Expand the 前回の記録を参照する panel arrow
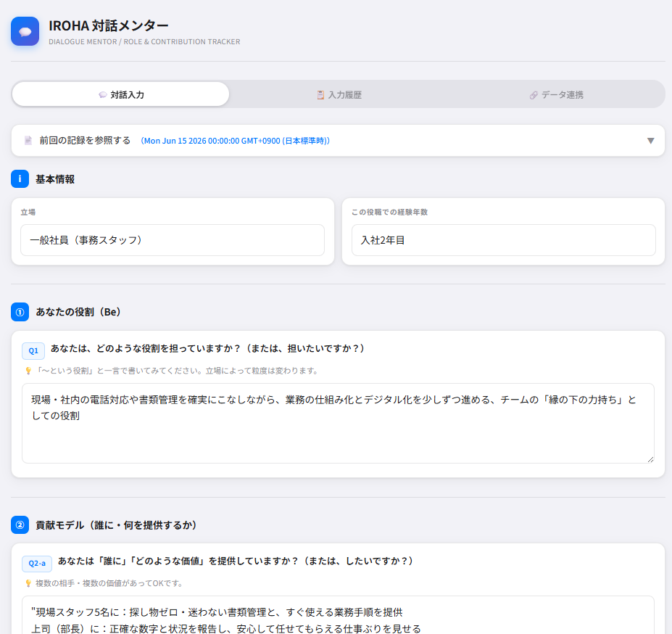This screenshot has width=672, height=634. [x=650, y=141]
